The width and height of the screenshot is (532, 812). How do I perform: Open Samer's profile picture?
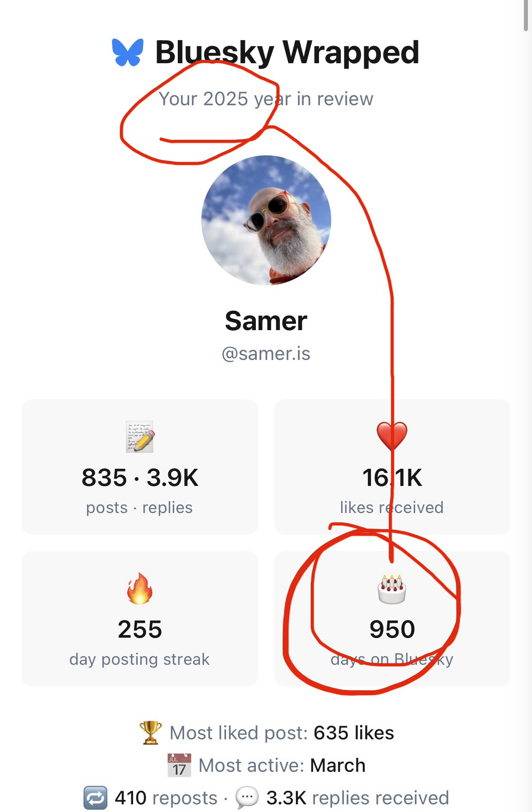(266, 220)
